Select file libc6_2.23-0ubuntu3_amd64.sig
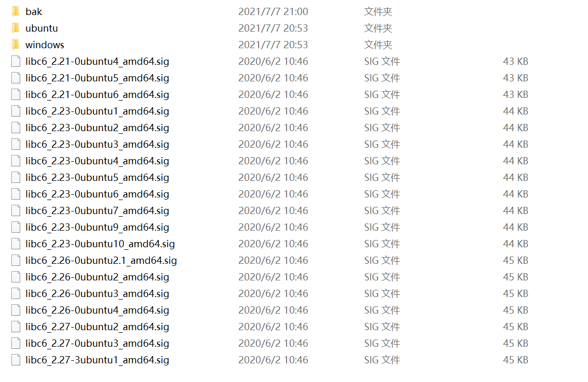Image resolution: width=588 pixels, height=382 pixels. click(x=97, y=145)
